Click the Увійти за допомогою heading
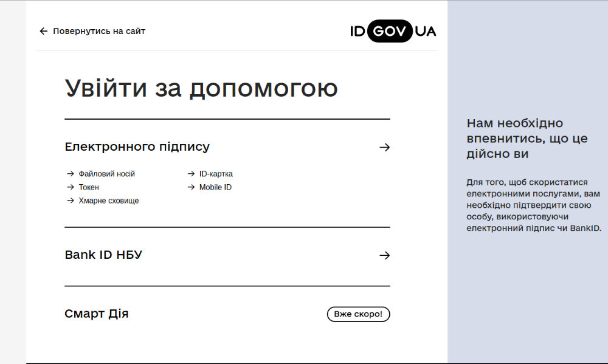 tap(201, 88)
